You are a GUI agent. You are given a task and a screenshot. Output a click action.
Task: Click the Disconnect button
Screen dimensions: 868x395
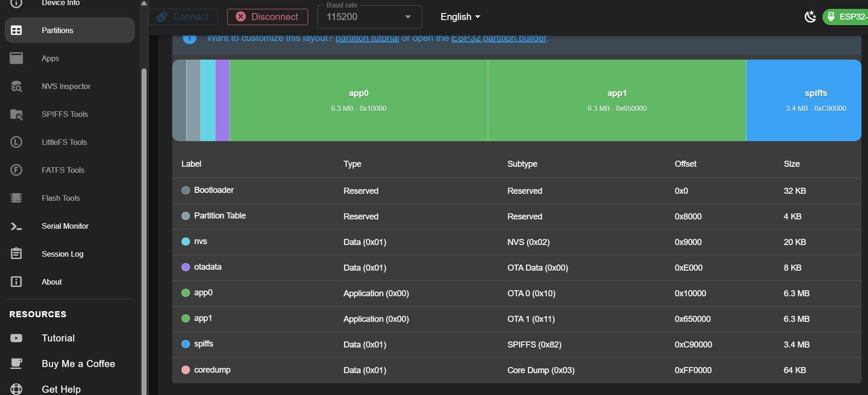click(x=268, y=17)
